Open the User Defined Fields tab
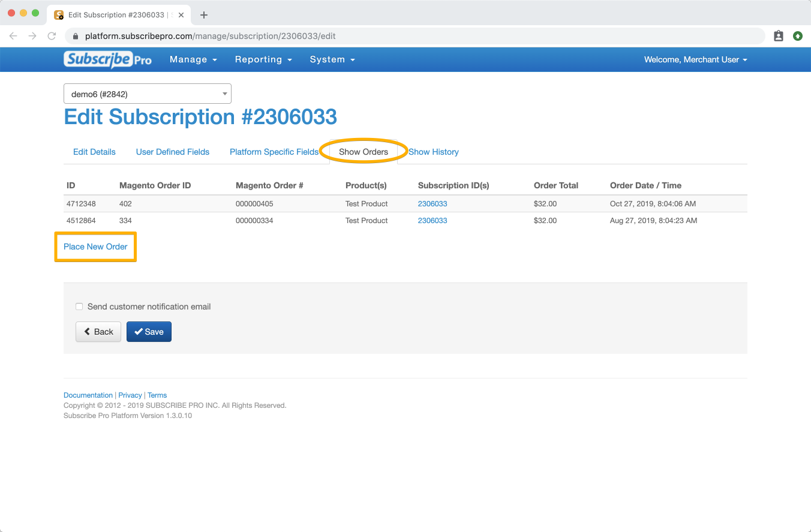The height and width of the screenshot is (532, 811). (x=173, y=152)
